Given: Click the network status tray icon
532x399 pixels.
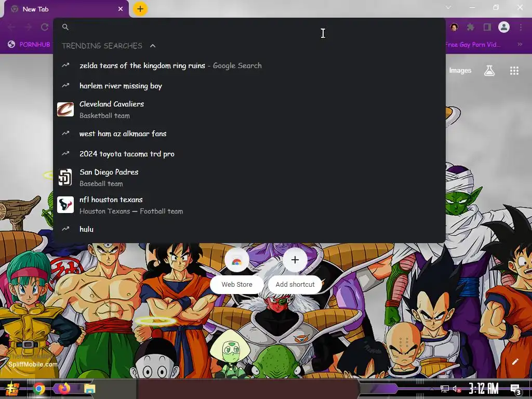Looking at the screenshot, I should pyautogui.click(x=445, y=389).
